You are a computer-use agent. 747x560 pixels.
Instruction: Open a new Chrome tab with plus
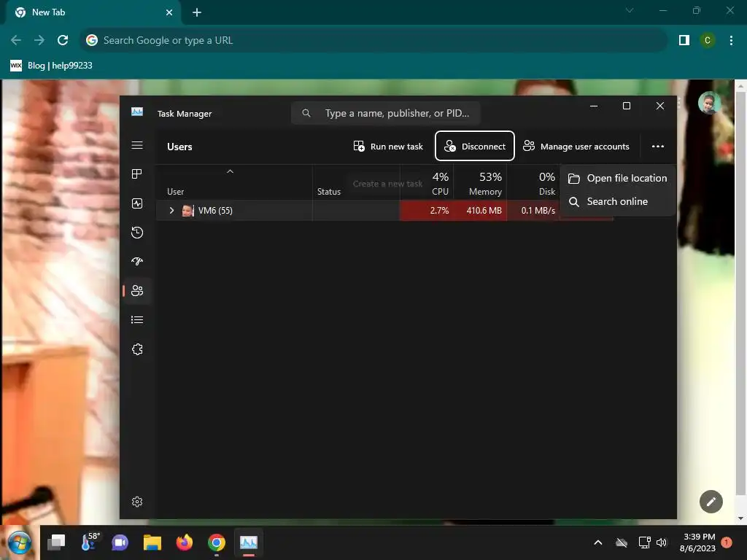(197, 12)
